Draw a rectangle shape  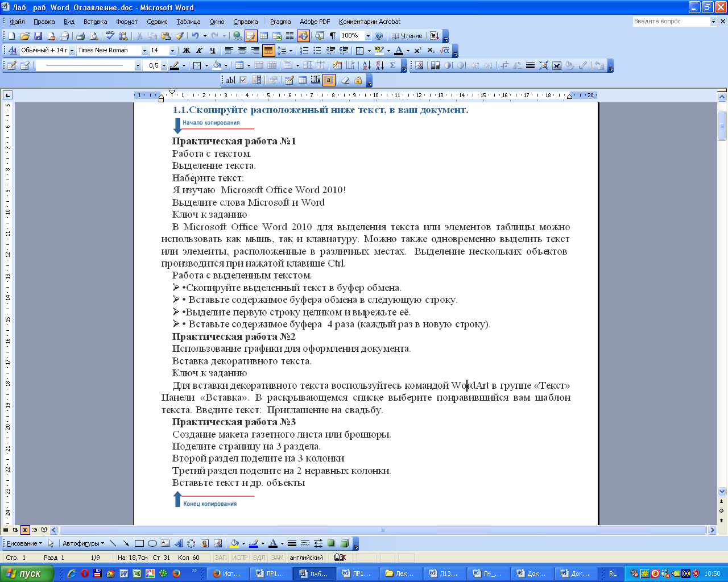[139, 543]
